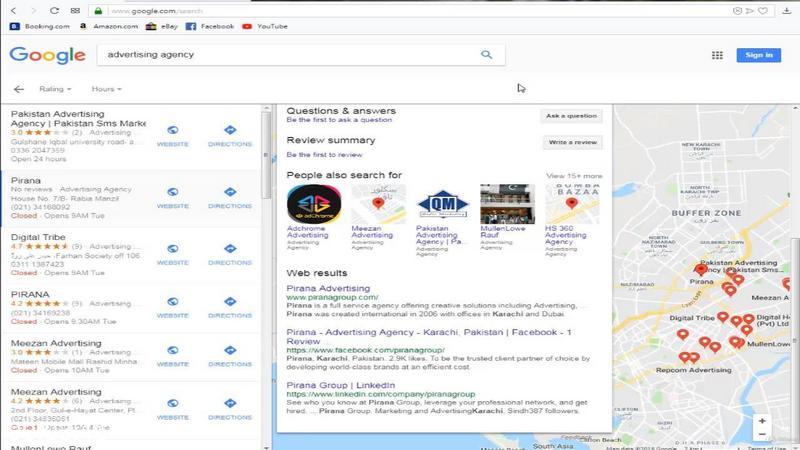
Task: Open website for Meezan Advertising Gul-e-Hayat listing
Action: click(172, 409)
